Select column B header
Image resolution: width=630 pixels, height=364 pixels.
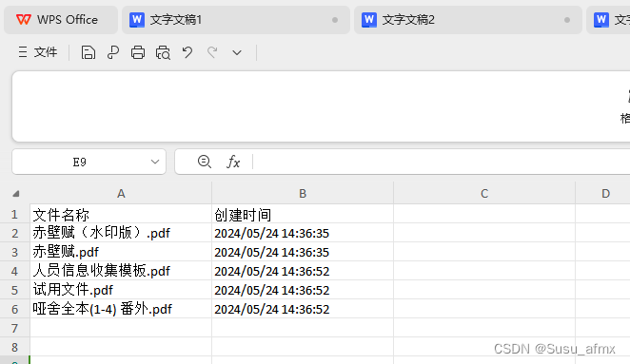point(303,194)
